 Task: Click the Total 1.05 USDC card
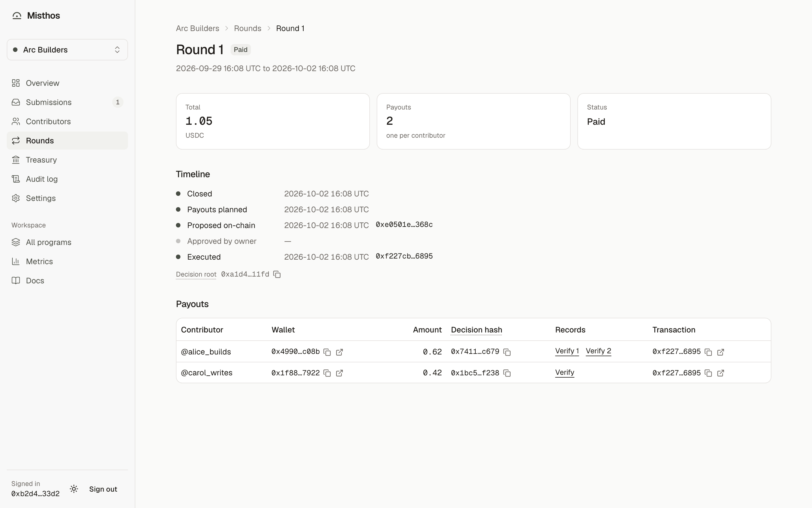click(x=273, y=121)
